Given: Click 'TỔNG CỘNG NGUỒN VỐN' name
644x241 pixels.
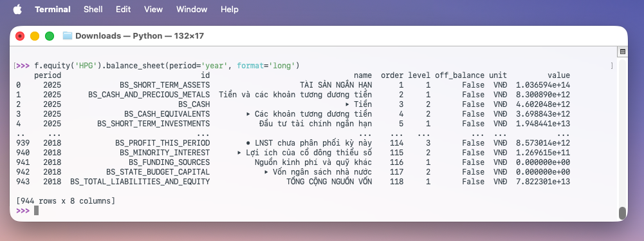Looking at the screenshot, I should coord(329,181).
